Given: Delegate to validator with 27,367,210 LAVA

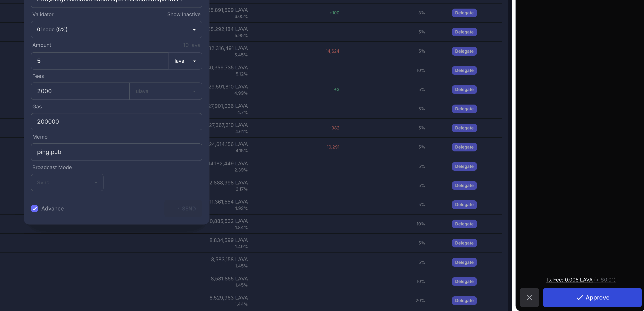Looking at the screenshot, I should (464, 128).
